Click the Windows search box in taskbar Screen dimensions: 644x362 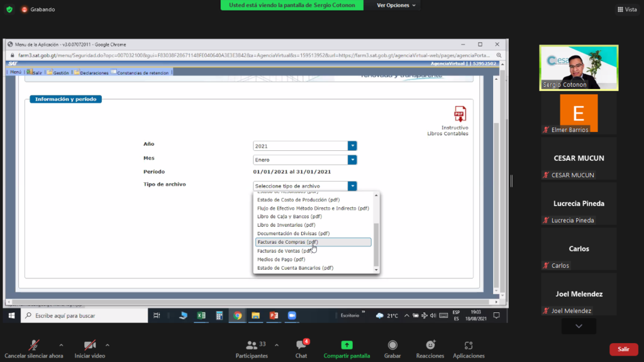82,315
